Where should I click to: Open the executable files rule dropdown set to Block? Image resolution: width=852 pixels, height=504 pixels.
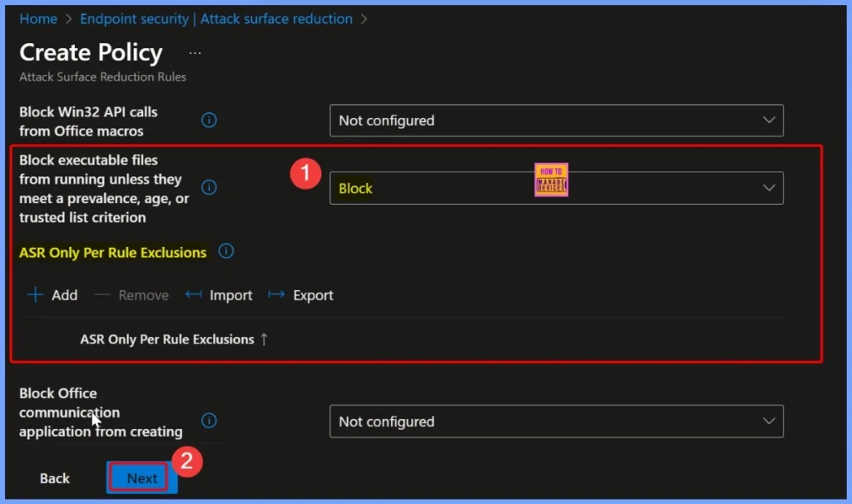click(556, 188)
